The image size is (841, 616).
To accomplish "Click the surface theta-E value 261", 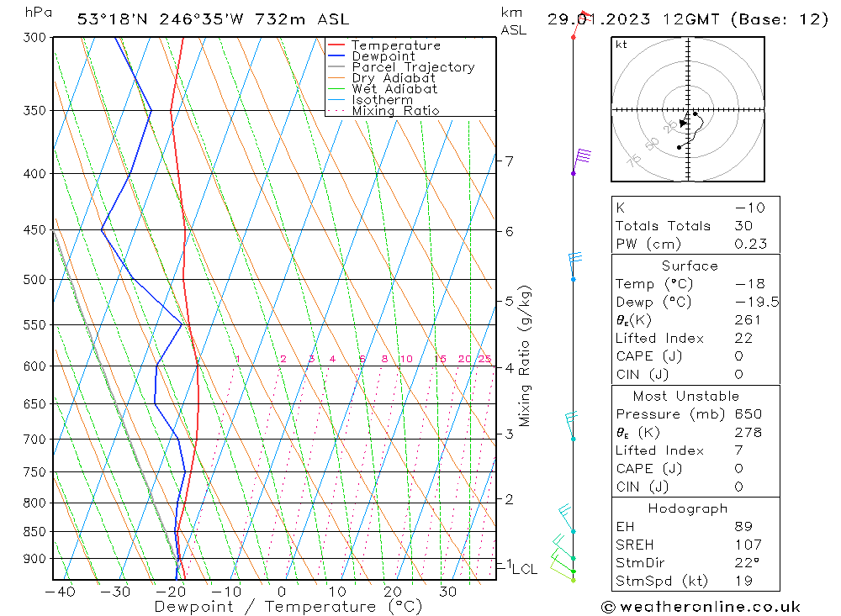I will (748, 320).
